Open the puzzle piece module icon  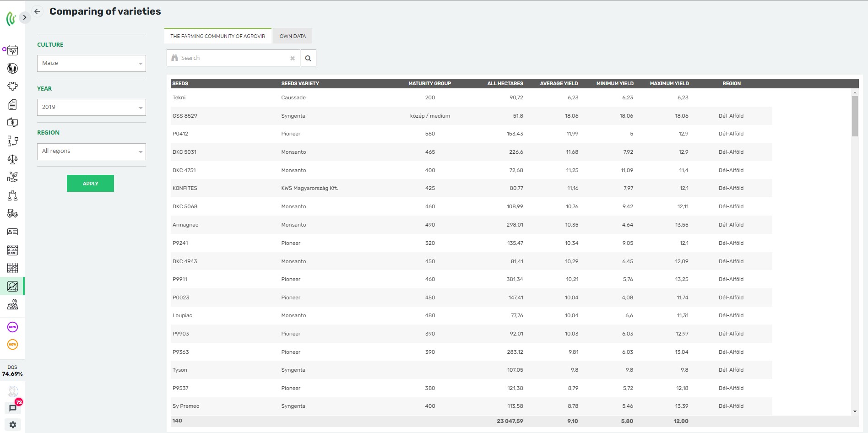tap(12, 86)
